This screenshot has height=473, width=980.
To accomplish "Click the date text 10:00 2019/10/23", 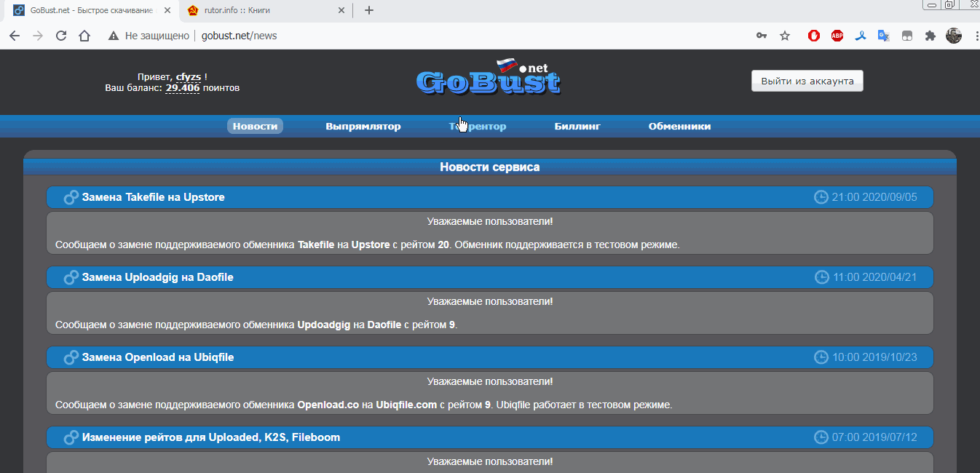I will 874,357.
